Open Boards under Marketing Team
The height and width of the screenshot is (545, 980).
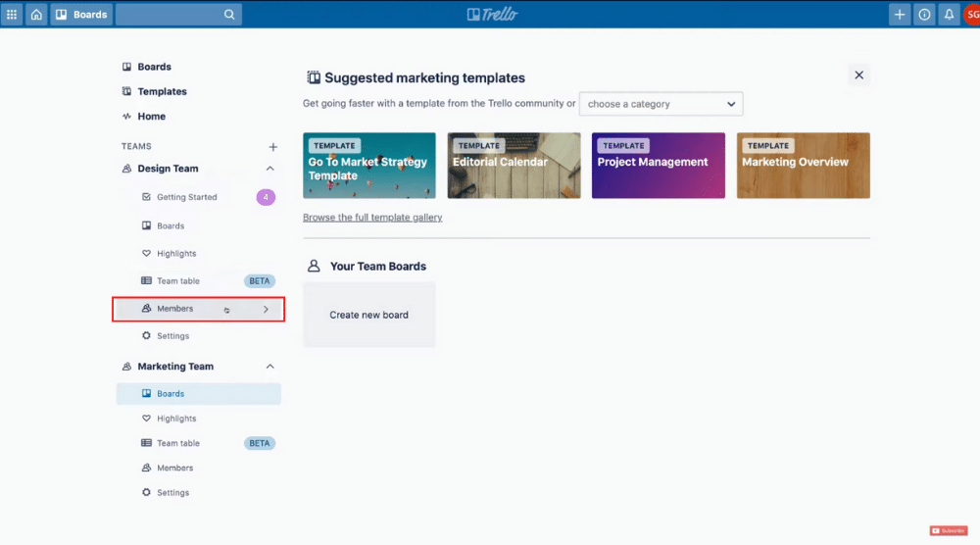click(199, 394)
